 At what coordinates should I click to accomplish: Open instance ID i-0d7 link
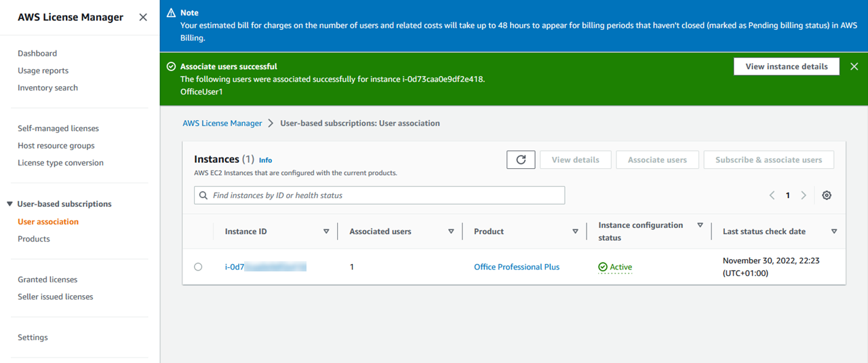266,267
